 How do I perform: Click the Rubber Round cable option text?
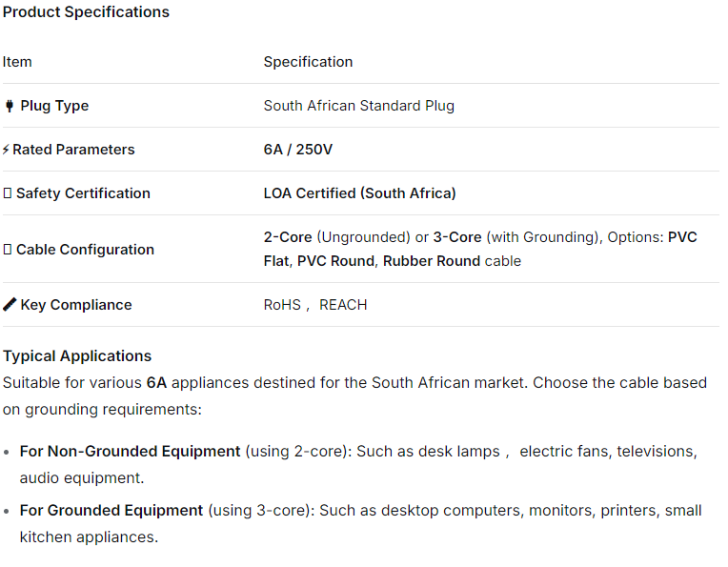coord(431,261)
